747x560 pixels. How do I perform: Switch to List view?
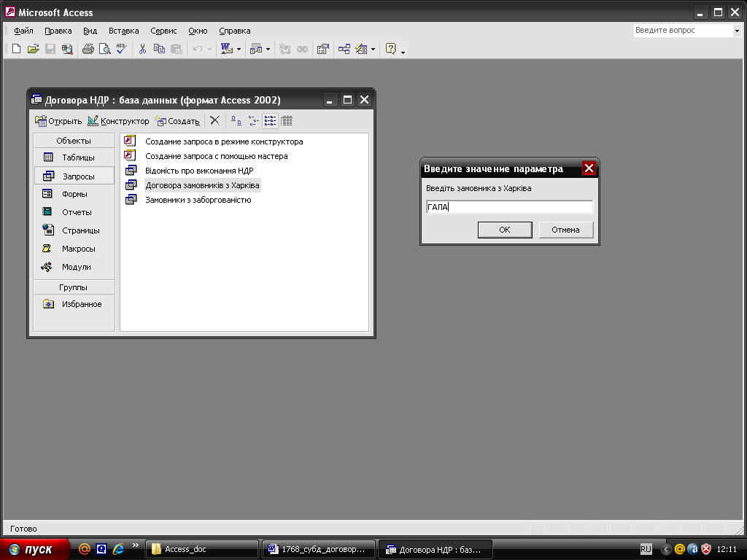(x=270, y=121)
